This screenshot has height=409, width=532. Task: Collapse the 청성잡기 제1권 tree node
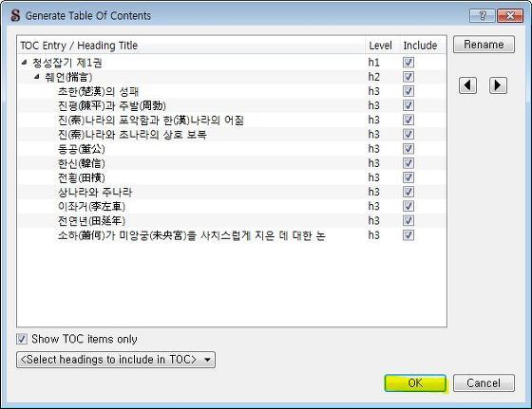pyautogui.click(x=24, y=62)
